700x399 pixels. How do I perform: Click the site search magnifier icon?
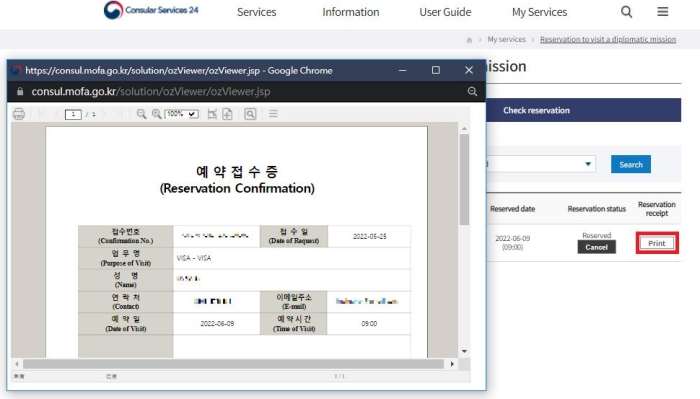626,12
